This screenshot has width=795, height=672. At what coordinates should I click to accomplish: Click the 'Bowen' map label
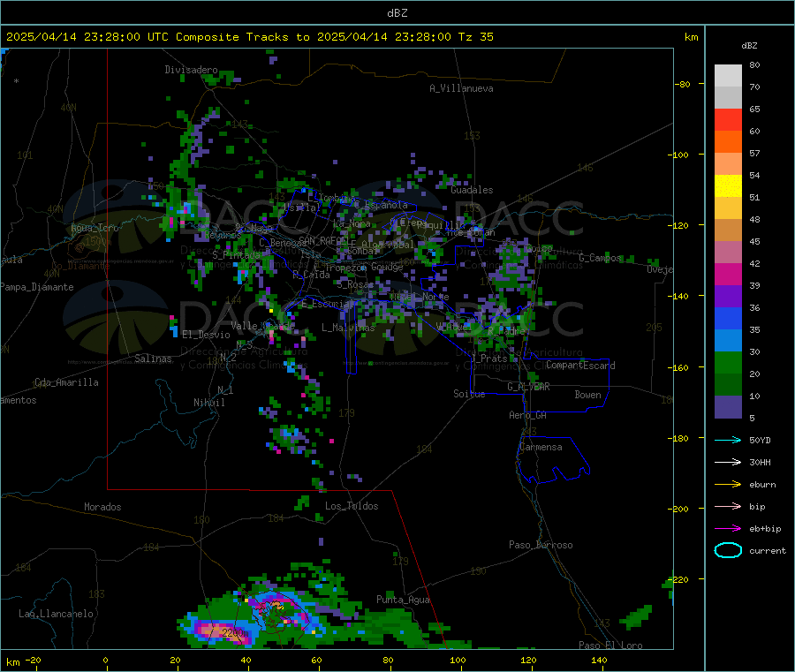click(588, 395)
